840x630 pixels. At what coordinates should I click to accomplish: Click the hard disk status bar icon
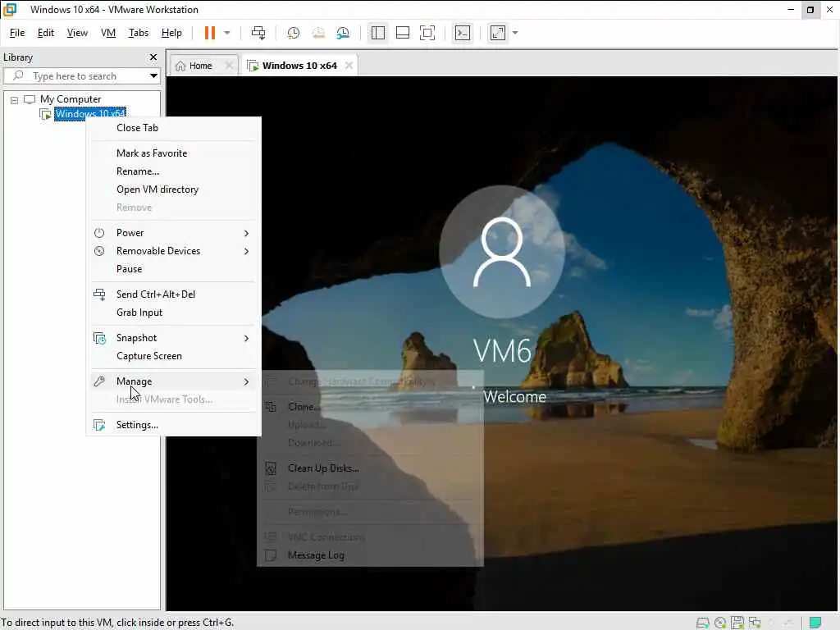(702, 623)
